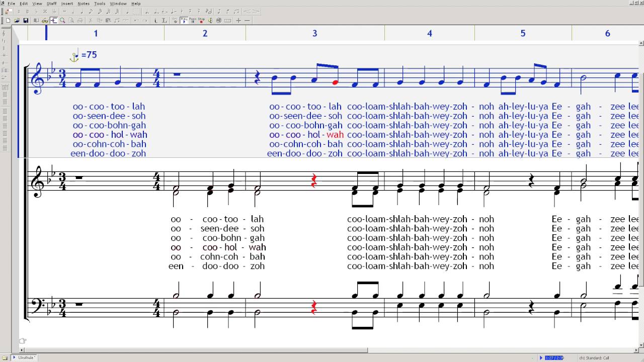Image resolution: width=644 pixels, height=362 pixels.
Task: Click measure number 1 in the ruler
Action: 96,33
